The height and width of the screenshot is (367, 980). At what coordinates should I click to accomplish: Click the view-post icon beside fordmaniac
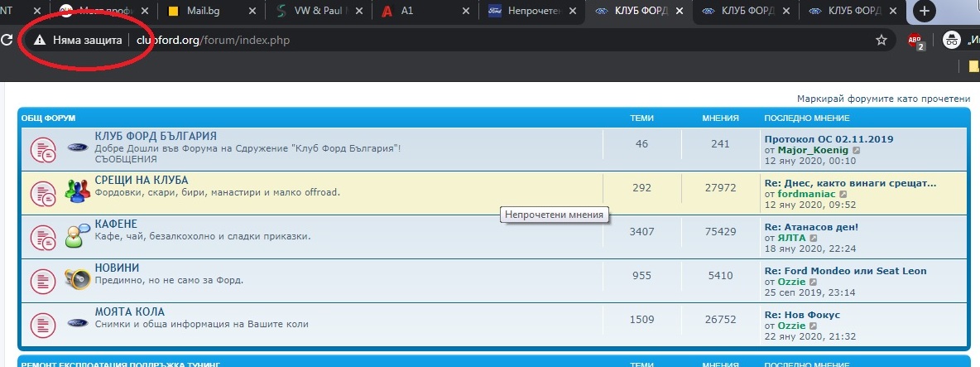tap(861, 194)
